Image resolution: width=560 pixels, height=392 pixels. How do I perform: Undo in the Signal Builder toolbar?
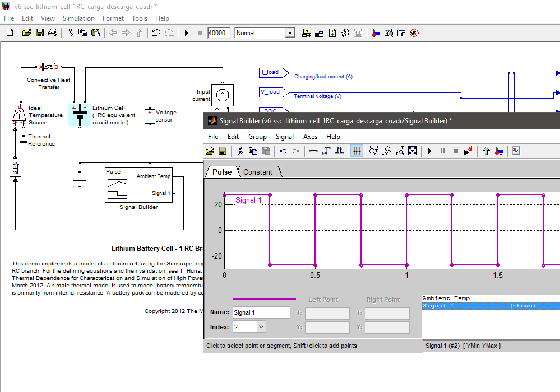[x=283, y=151]
